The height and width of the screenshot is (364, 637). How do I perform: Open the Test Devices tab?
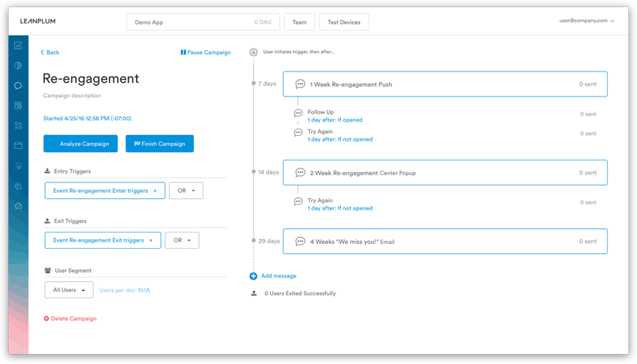point(344,22)
